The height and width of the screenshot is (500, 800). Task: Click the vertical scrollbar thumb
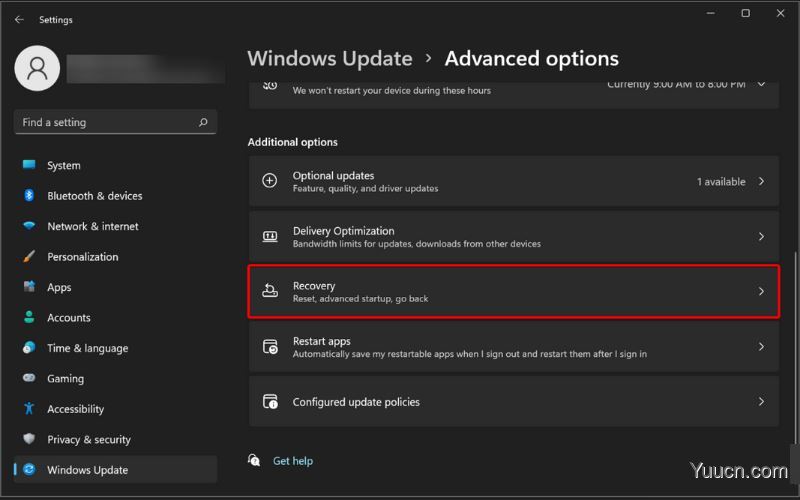[794, 347]
